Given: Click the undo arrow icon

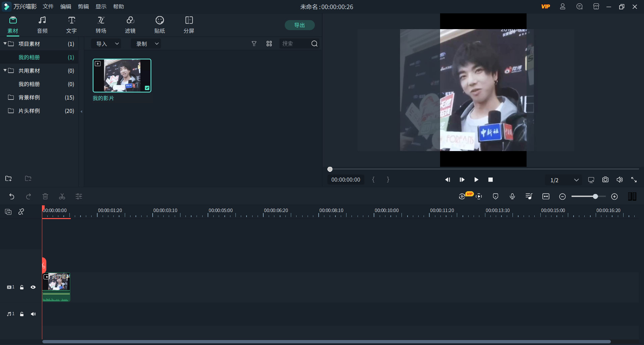Looking at the screenshot, I should pos(12,197).
